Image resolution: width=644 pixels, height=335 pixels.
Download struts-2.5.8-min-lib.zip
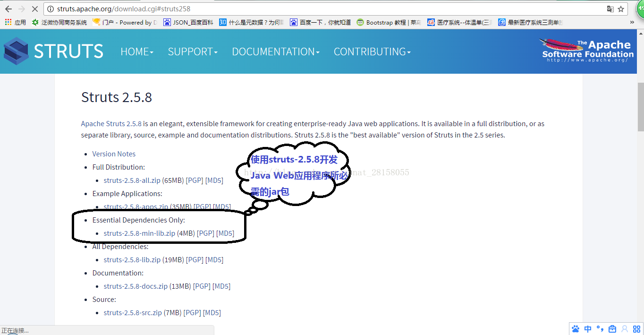point(139,233)
